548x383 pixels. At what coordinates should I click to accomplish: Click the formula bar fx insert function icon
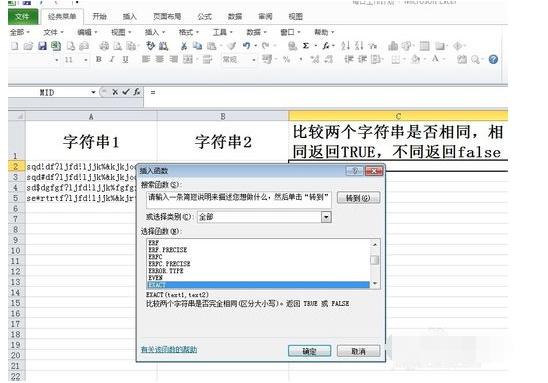(x=137, y=92)
